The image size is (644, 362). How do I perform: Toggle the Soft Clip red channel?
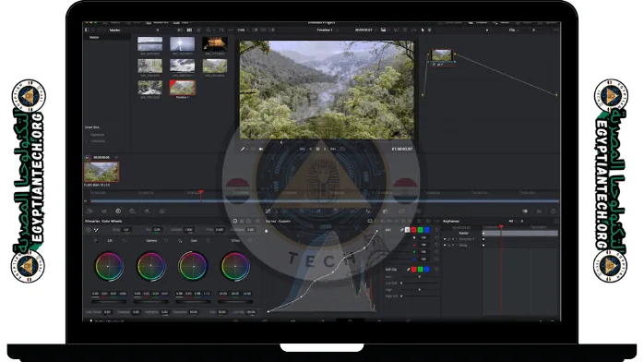pyautogui.click(x=414, y=269)
